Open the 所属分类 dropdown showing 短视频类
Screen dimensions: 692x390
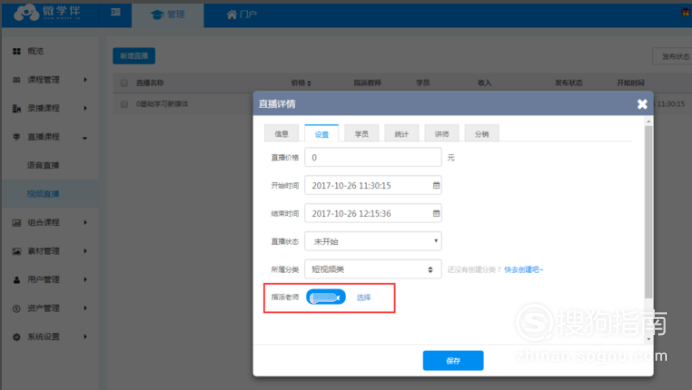[x=373, y=269]
